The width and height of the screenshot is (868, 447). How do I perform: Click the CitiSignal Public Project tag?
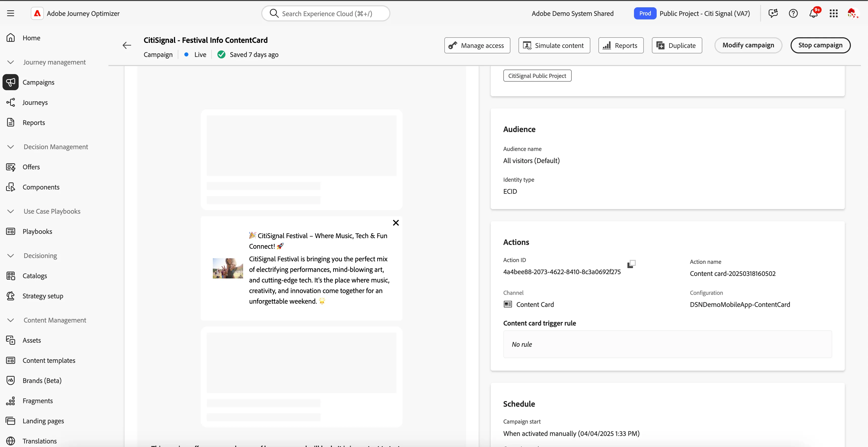tap(537, 76)
